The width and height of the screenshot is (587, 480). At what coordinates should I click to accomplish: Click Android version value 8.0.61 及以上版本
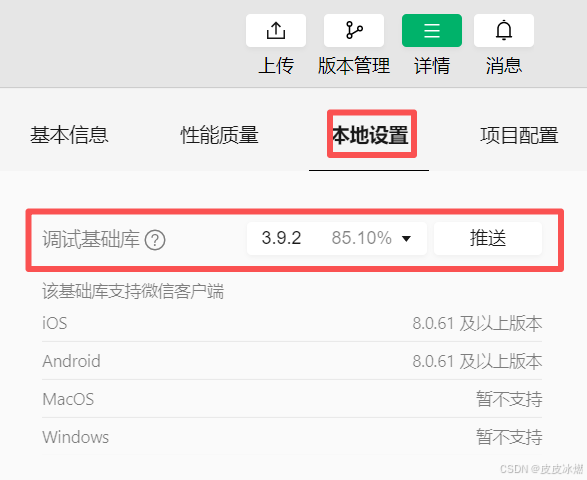click(x=477, y=361)
